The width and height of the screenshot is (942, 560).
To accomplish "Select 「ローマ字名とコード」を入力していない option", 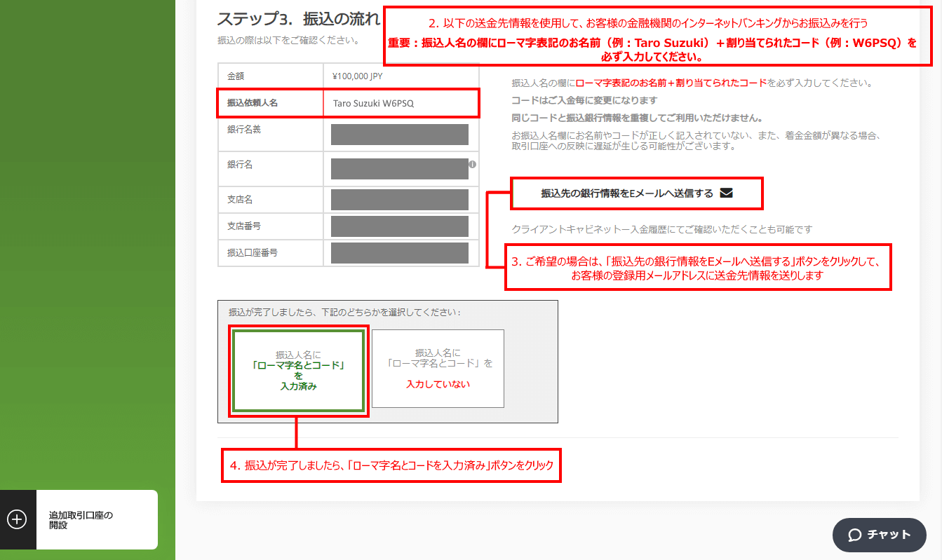I will (x=437, y=368).
